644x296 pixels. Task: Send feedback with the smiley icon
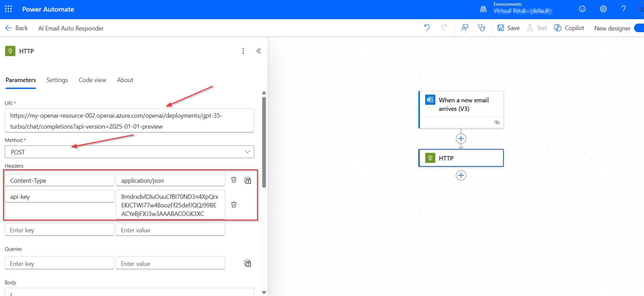[x=582, y=9]
